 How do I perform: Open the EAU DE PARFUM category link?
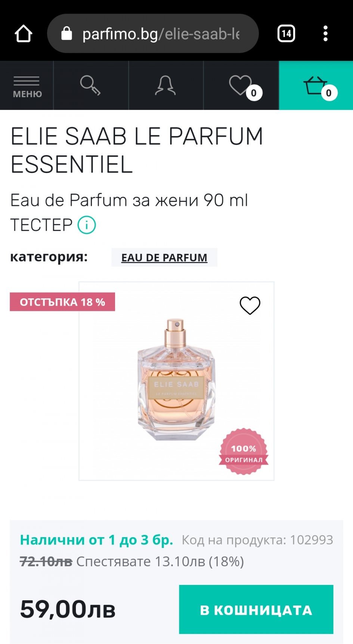164,258
